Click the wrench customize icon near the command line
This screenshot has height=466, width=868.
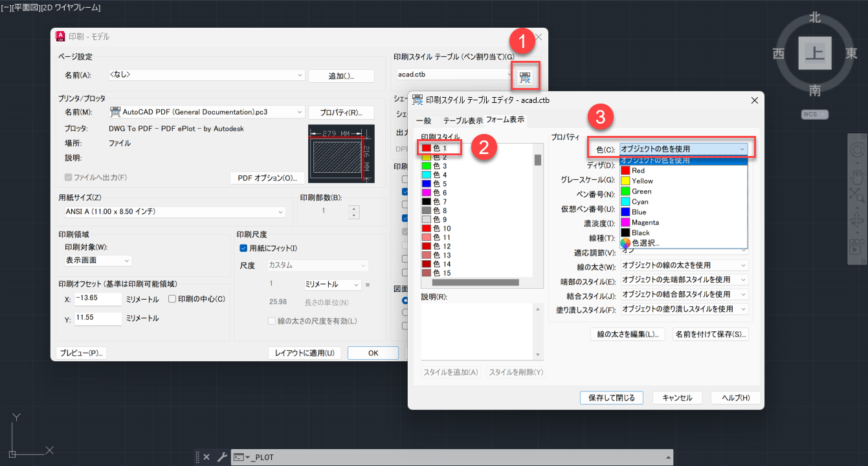pyautogui.click(x=223, y=456)
